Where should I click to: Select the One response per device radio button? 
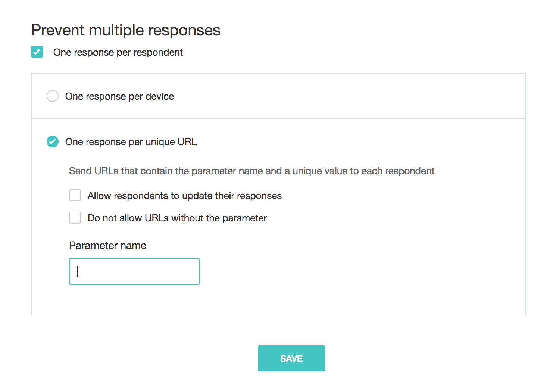tap(53, 96)
